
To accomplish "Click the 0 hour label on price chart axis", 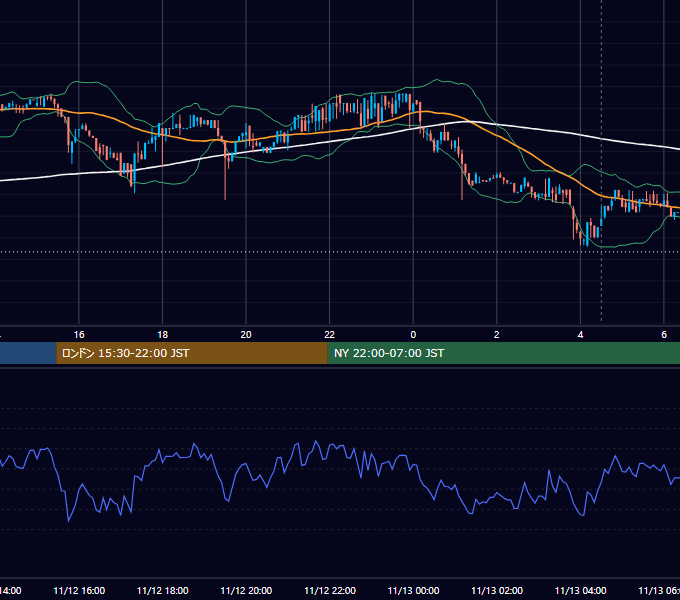I will (x=413, y=335).
